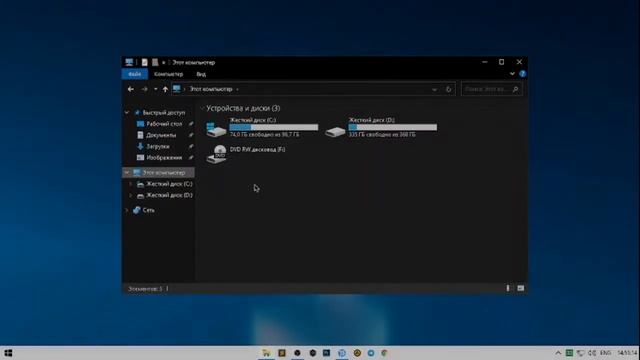Go up one folder level
The image size is (640, 360).
pyautogui.click(x=165, y=89)
